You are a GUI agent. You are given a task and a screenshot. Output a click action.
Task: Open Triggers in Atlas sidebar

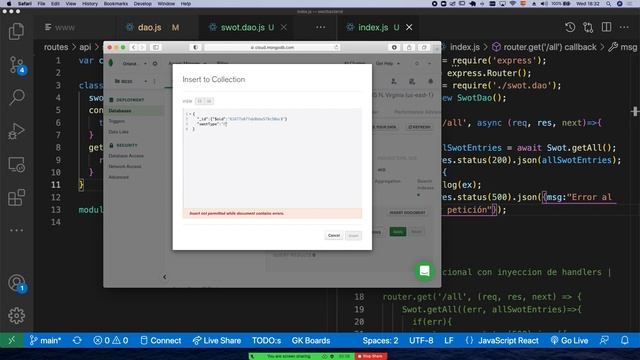(x=116, y=121)
